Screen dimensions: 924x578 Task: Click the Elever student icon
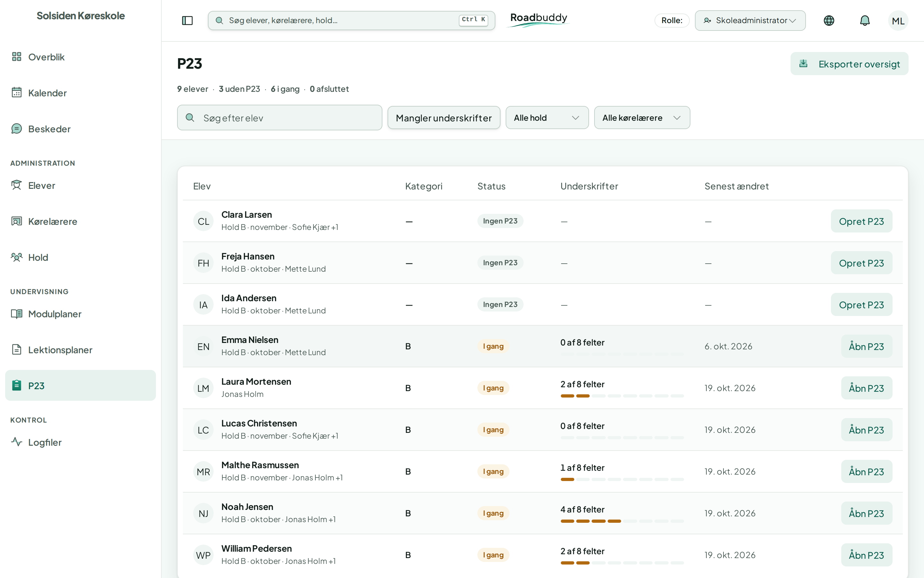click(x=16, y=185)
